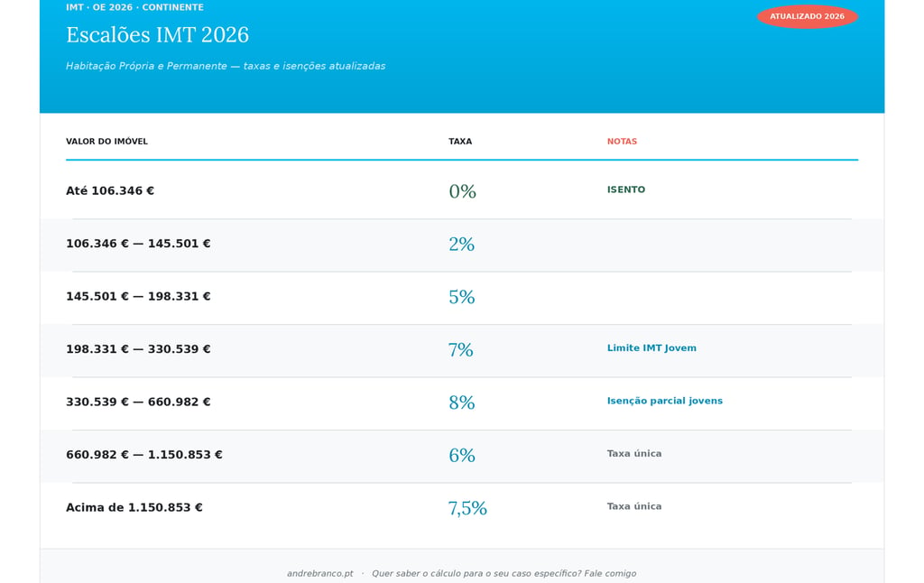Viewport: 924px width, 583px height.
Task: Click the Habitação Própria e Permanente subtitle
Action: [x=226, y=66]
